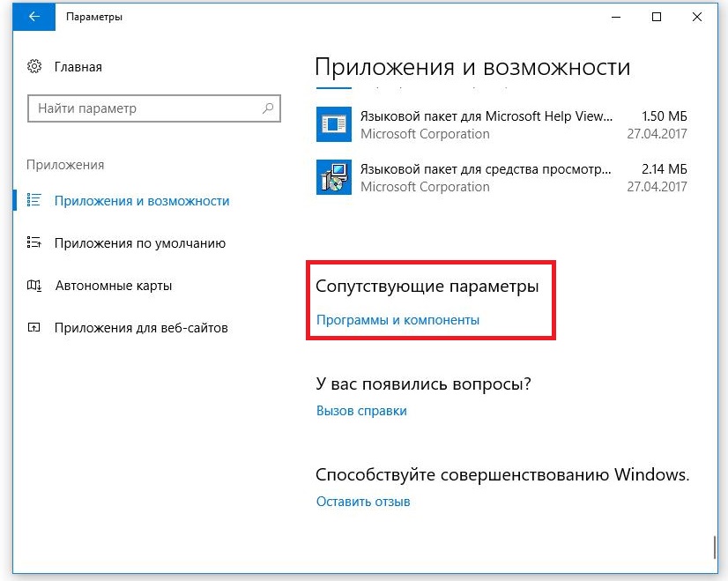Open the Программы и компоненты link
This screenshot has width=728, height=581.
click(x=397, y=320)
